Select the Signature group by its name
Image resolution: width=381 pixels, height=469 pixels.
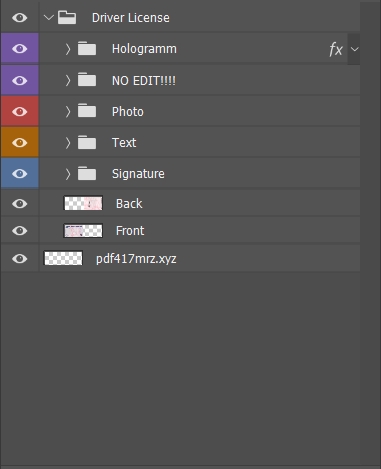[x=138, y=174]
